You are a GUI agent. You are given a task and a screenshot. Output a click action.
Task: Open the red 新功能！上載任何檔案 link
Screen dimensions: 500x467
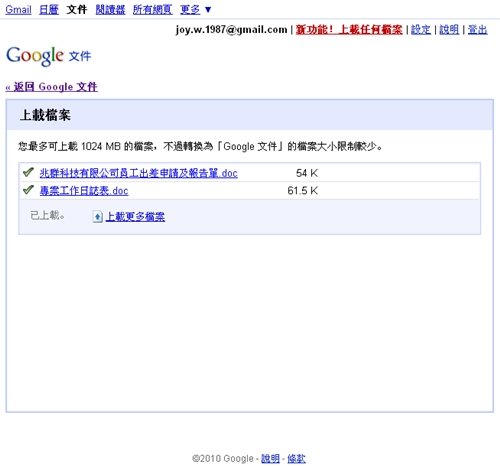click(349, 30)
